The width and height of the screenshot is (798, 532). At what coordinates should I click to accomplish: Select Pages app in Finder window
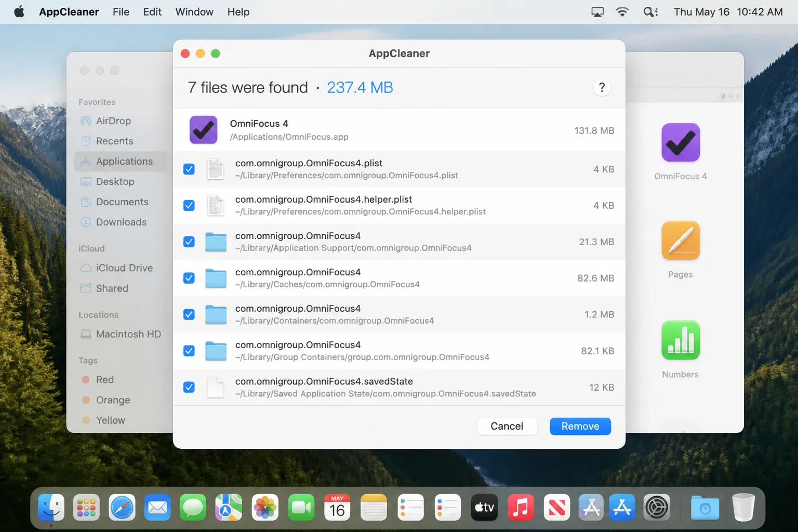[x=681, y=241]
